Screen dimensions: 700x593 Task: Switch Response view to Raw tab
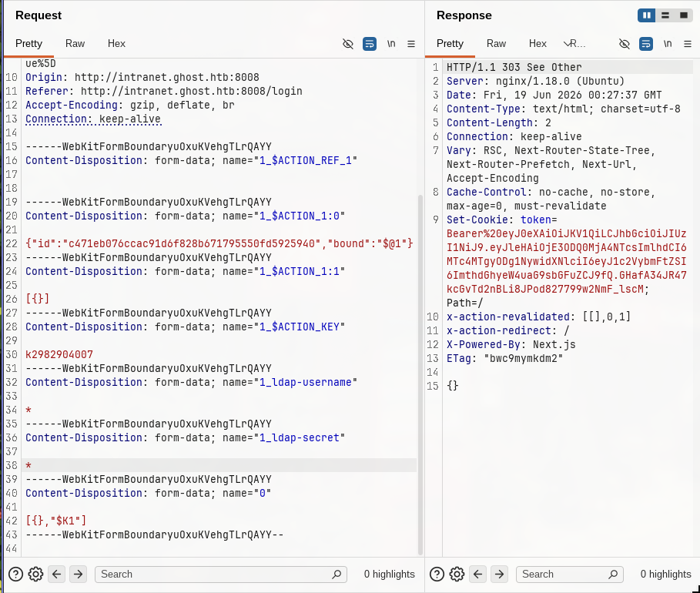496,44
